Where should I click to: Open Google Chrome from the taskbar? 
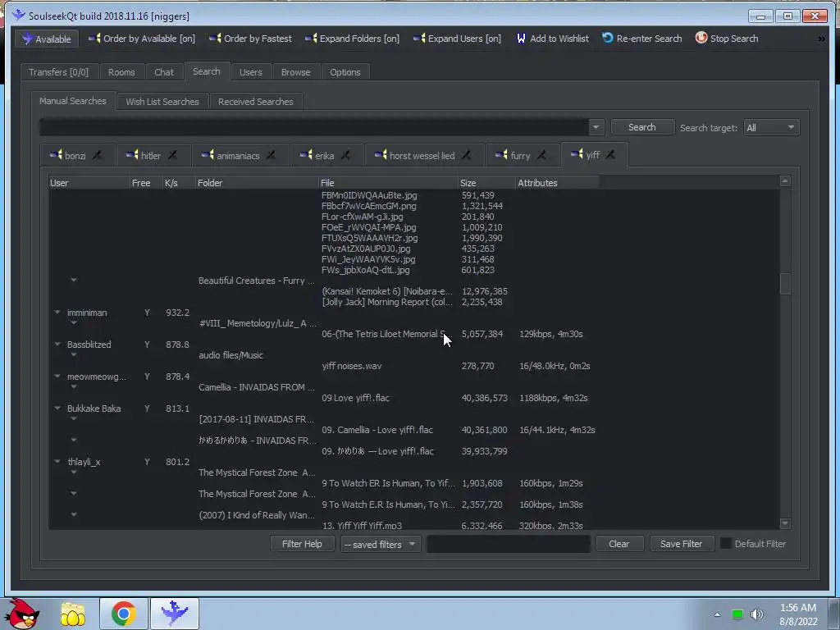123,614
